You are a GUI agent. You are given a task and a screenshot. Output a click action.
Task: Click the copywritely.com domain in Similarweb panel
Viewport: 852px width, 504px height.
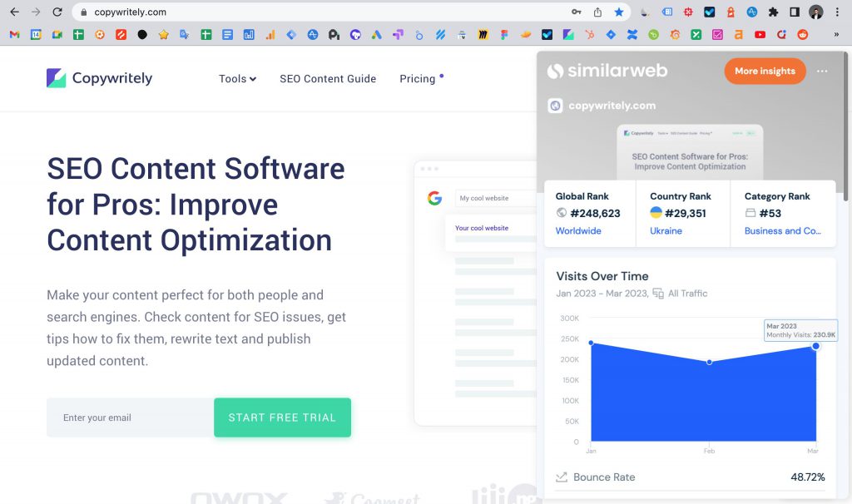click(612, 106)
